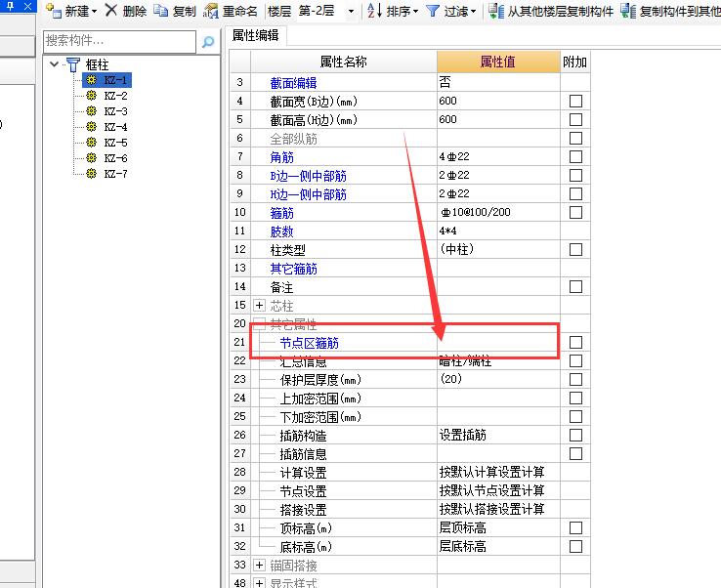The height and width of the screenshot is (588, 721).
Task: Toggle 附加 checkbox for 节点区箍筋
Action: (575, 343)
